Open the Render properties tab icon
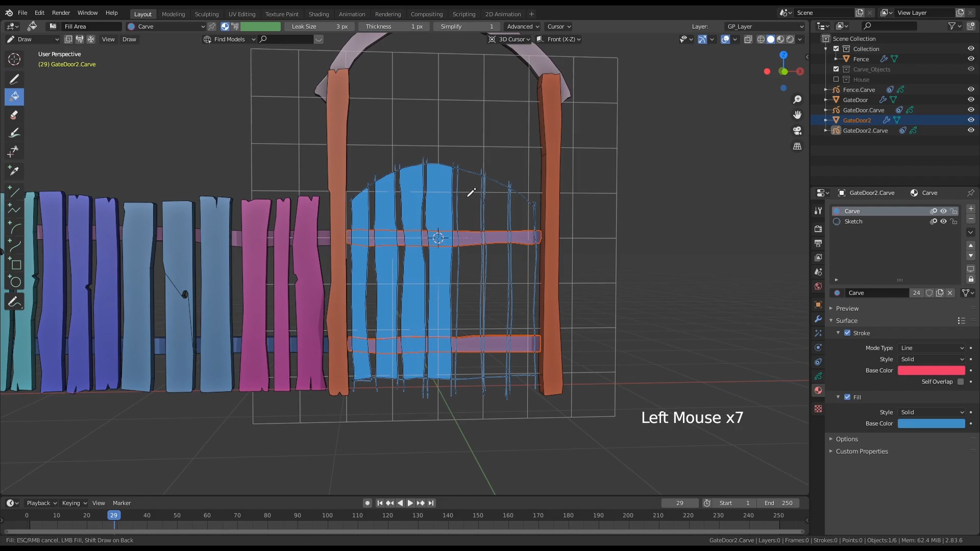The image size is (980, 551). tap(818, 229)
